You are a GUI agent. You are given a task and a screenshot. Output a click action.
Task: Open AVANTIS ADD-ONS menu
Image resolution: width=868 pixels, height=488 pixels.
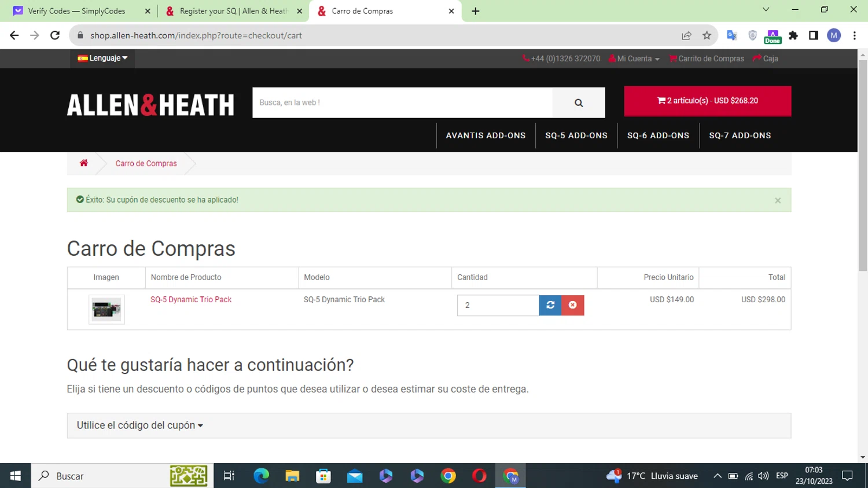pos(486,135)
